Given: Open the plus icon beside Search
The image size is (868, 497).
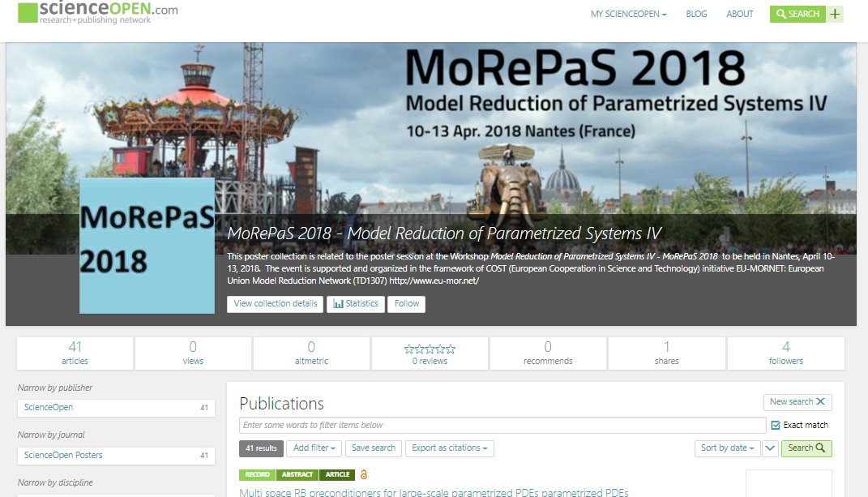Looking at the screenshot, I should (x=835, y=14).
